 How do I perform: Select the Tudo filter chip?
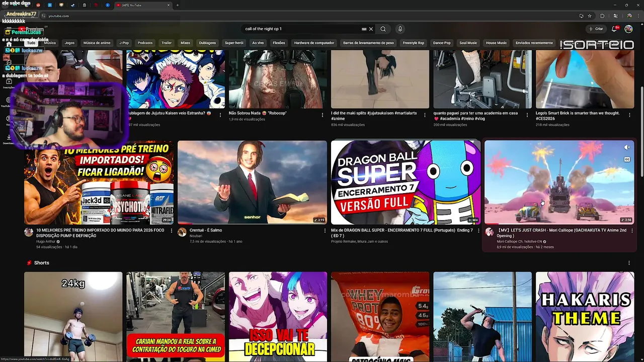[x=31, y=43]
